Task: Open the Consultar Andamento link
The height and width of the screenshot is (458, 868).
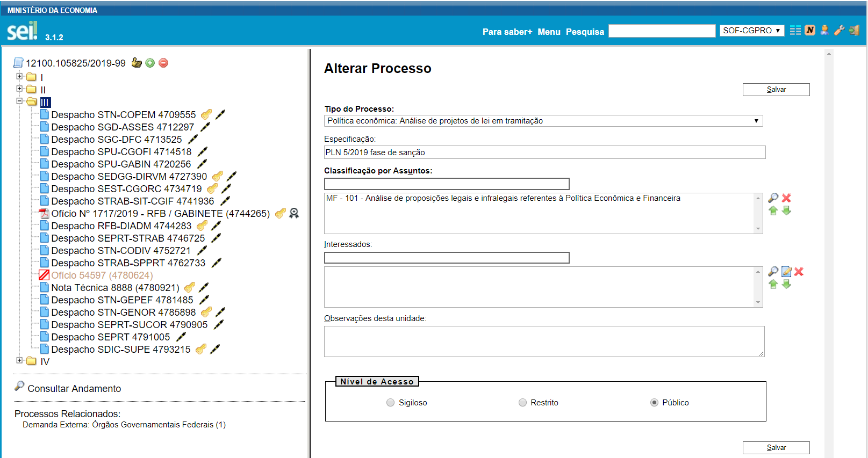Action: tap(74, 388)
